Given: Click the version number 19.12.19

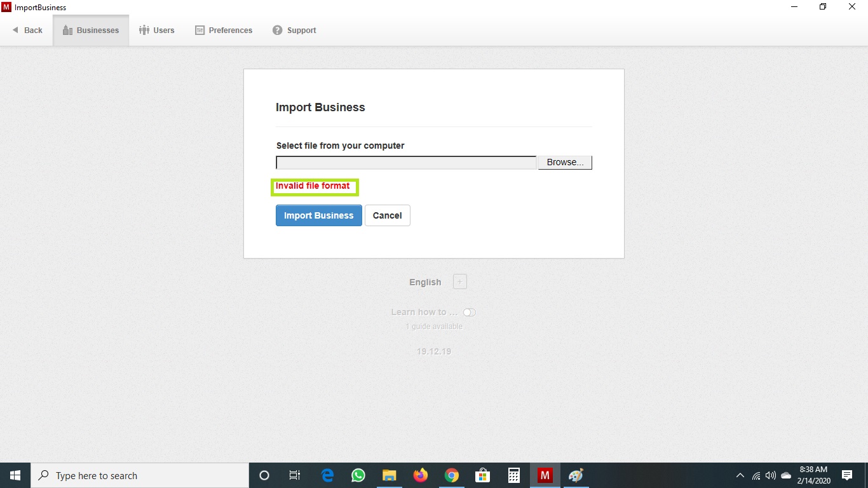Looking at the screenshot, I should click(434, 351).
